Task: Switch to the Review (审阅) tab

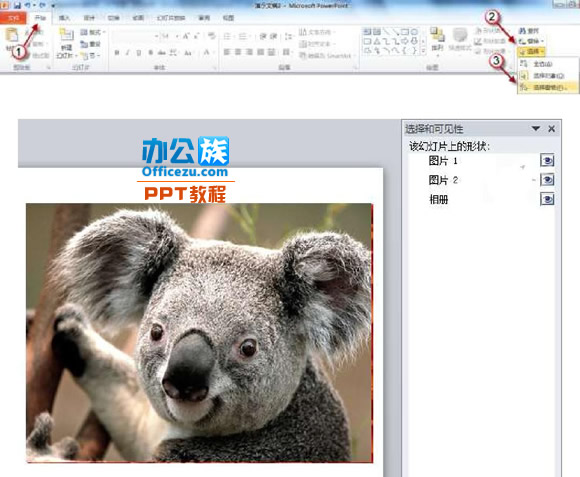Action: pos(204,18)
